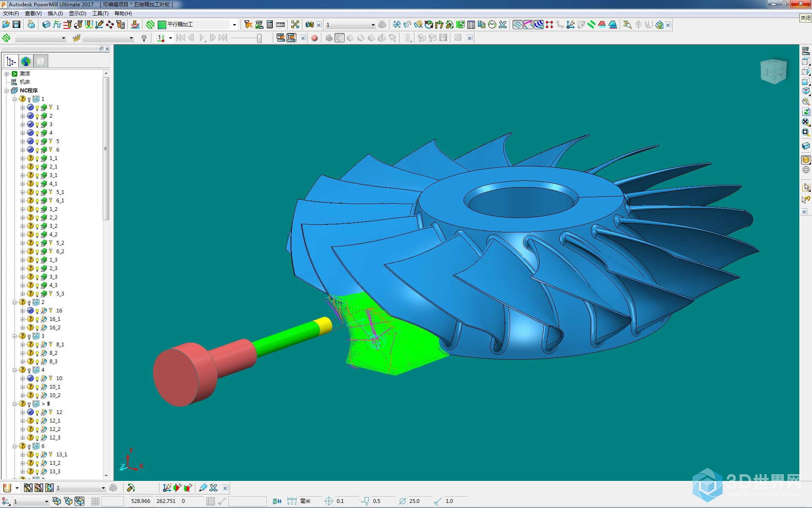Switch to the globe browser tab

(x=26, y=61)
